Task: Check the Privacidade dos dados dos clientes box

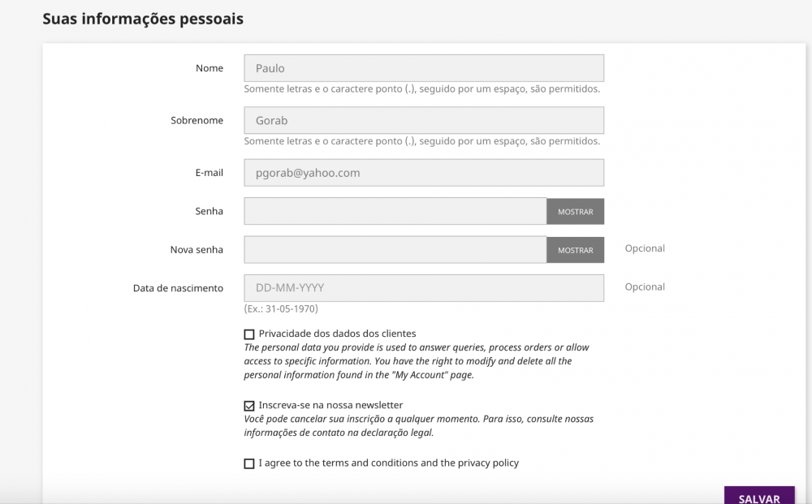Action: (x=249, y=334)
